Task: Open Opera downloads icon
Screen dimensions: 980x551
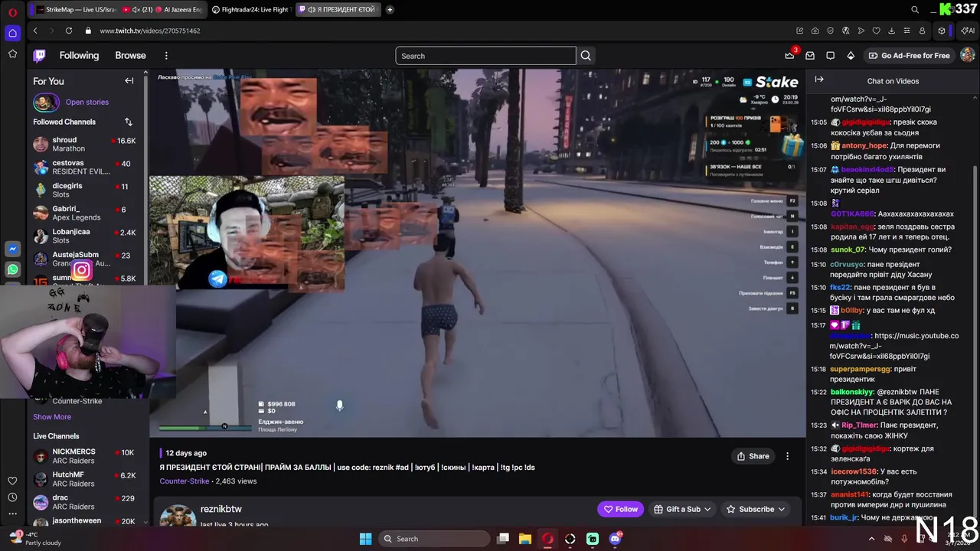Action: 891,31
